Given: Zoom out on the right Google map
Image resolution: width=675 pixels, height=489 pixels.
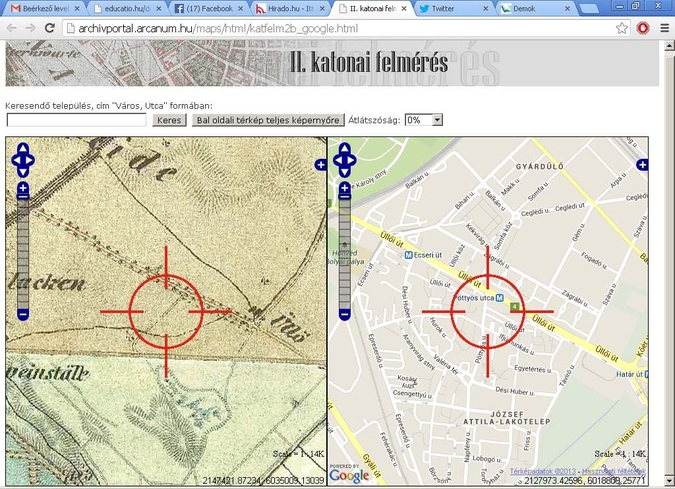Looking at the screenshot, I should point(344,315).
